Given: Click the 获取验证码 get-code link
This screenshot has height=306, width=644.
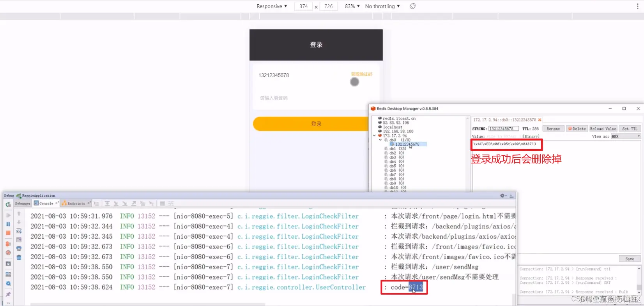Looking at the screenshot, I should coord(362,74).
